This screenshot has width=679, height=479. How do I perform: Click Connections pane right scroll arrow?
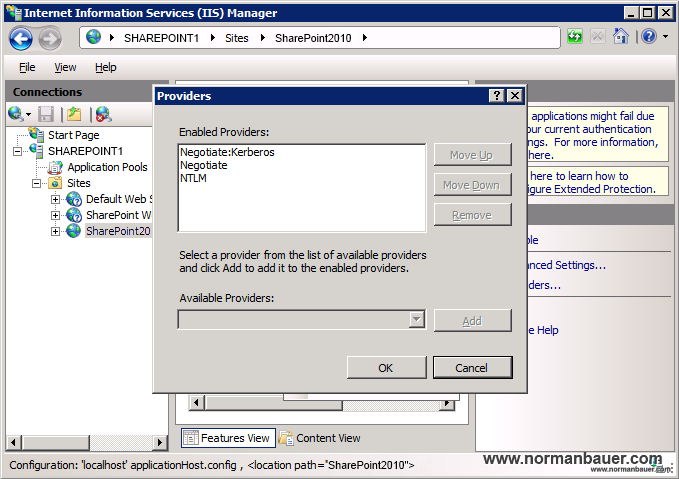click(x=159, y=442)
